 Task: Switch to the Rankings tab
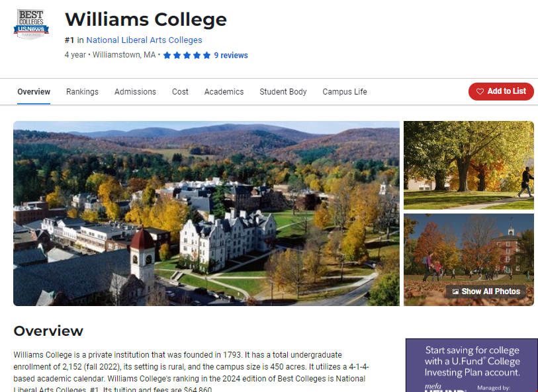point(82,92)
